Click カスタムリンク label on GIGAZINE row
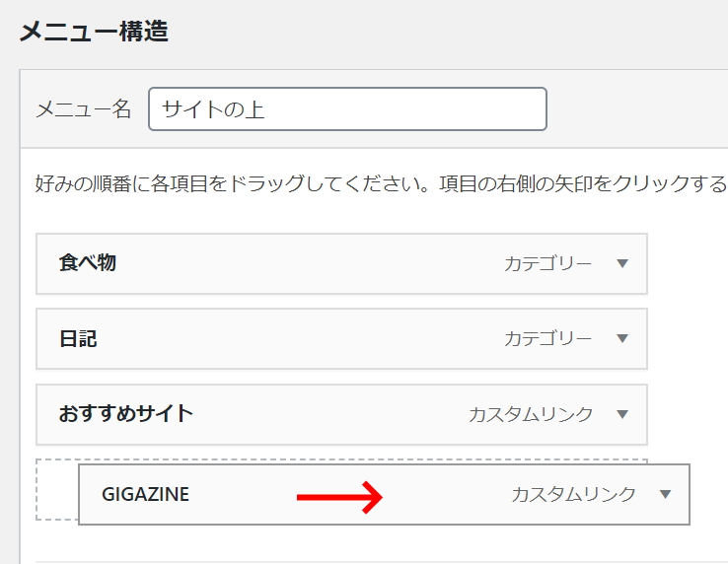Viewport: 728px width, 564px height. (573, 494)
